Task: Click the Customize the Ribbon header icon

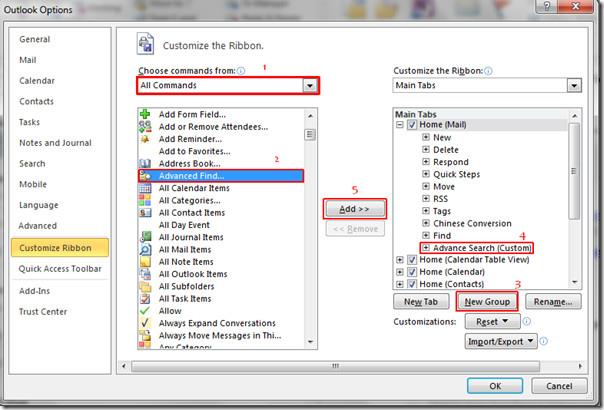Action: pyautogui.click(x=145, y=44)
